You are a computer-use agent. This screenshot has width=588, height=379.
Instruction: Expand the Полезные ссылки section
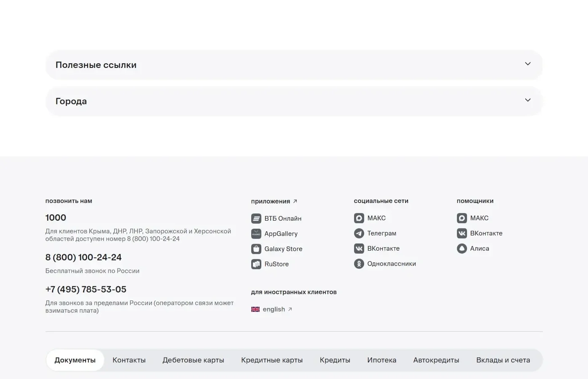coord(294,65)
